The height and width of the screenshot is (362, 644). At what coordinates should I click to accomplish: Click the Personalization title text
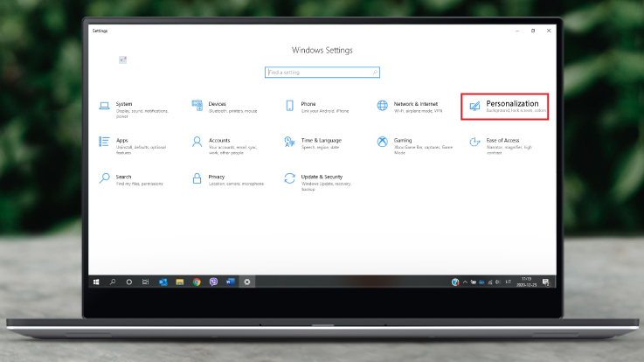512,103
